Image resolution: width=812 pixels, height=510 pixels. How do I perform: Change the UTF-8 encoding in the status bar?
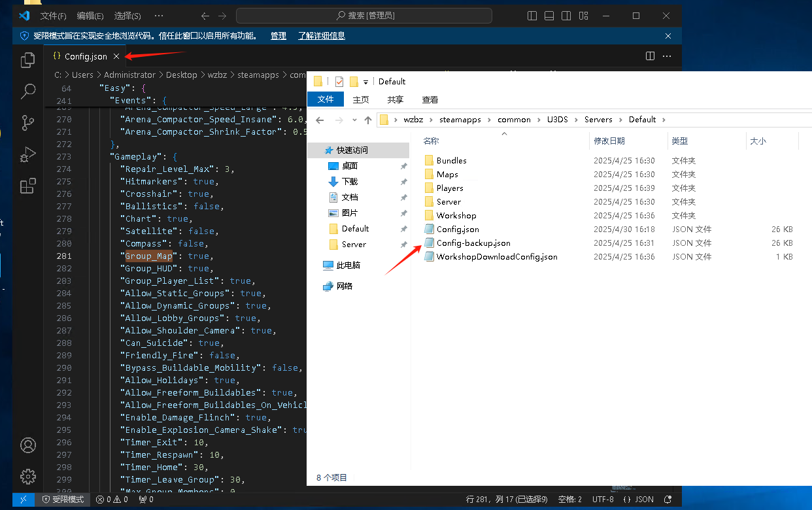pyautogui.click(x=603, y=500)
